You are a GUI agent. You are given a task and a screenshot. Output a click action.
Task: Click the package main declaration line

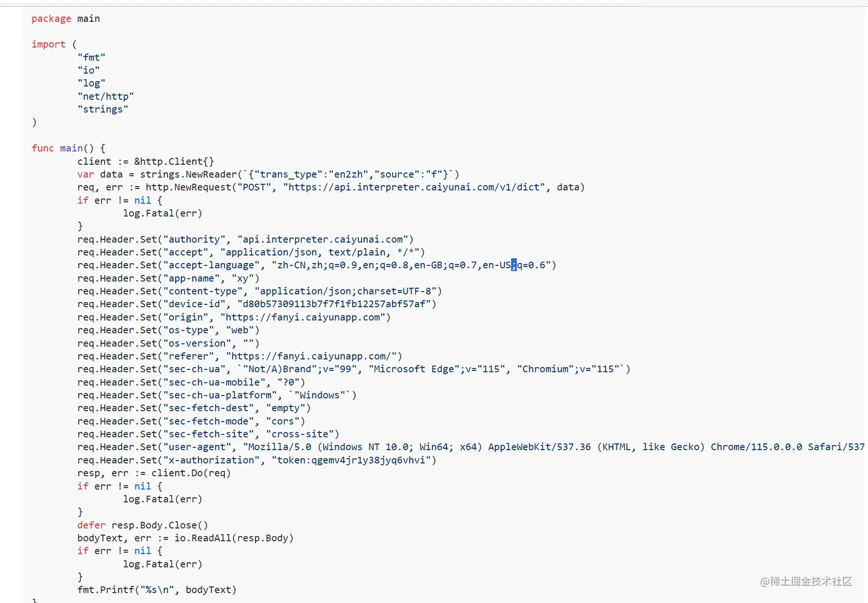coord(65,18)
